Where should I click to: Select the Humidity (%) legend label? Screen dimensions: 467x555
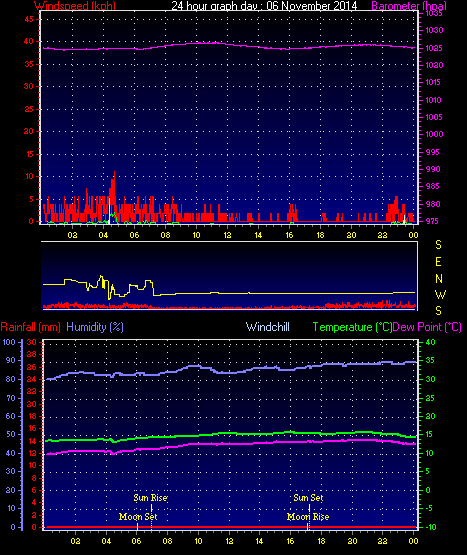tap(95, 327)
